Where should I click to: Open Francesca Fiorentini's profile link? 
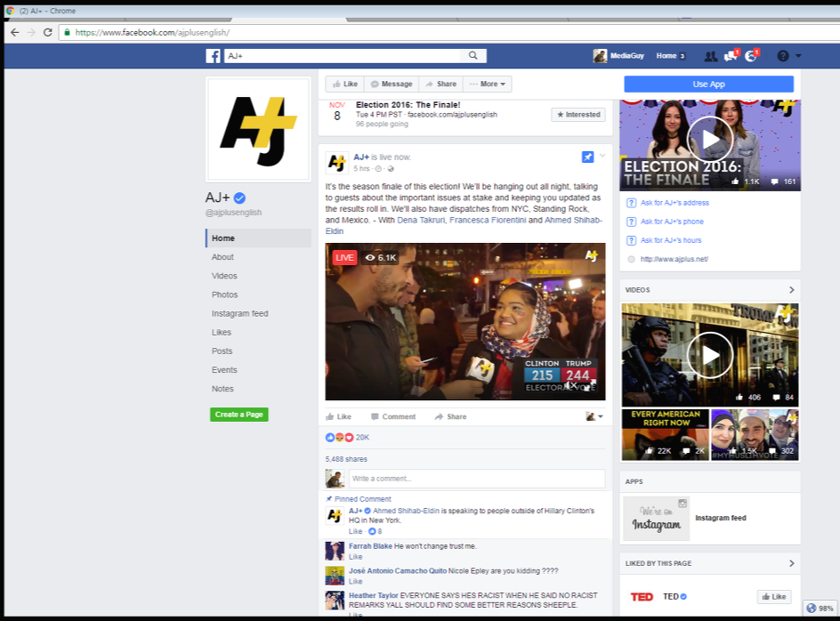488,221
